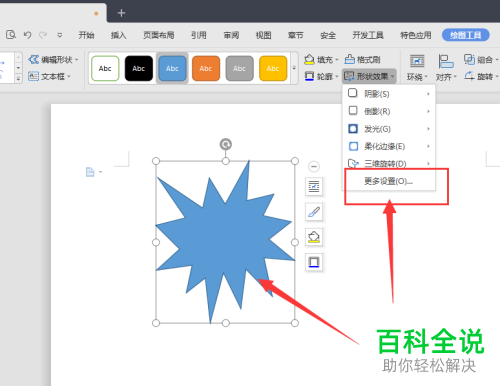Click the rotation handle above the shape
This screenshot has width=500, height=386.
(x=226, y=144)
